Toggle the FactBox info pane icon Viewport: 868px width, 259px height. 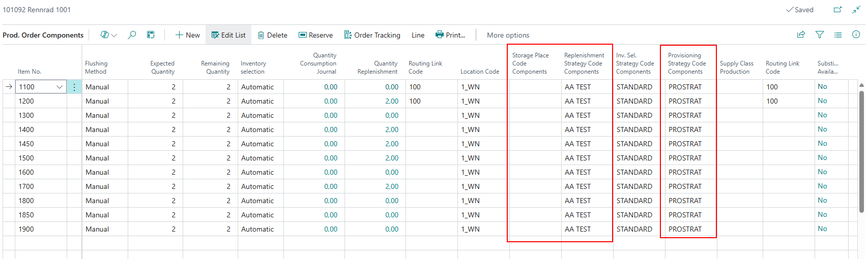(x=856, y=35)
